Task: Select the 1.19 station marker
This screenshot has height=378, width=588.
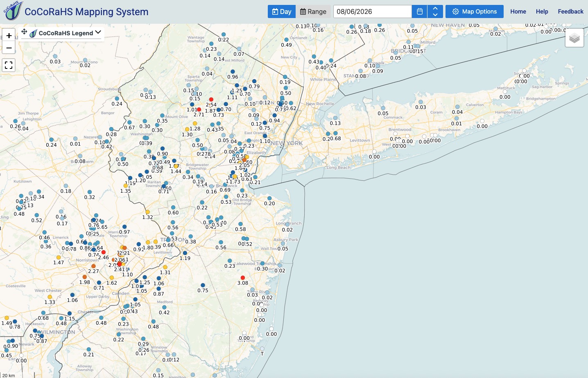Action: click(x=185, y=253)
